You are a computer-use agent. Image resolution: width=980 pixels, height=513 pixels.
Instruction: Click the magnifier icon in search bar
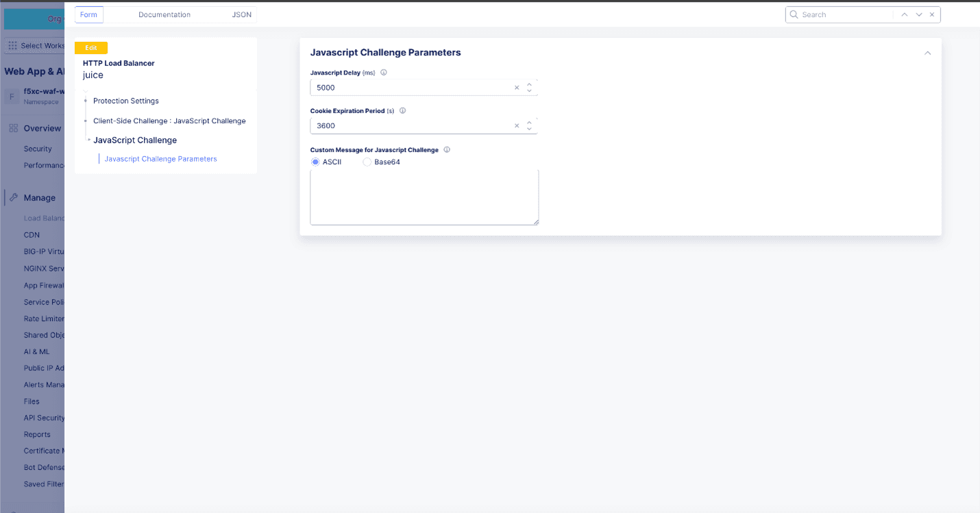(794, 14)
